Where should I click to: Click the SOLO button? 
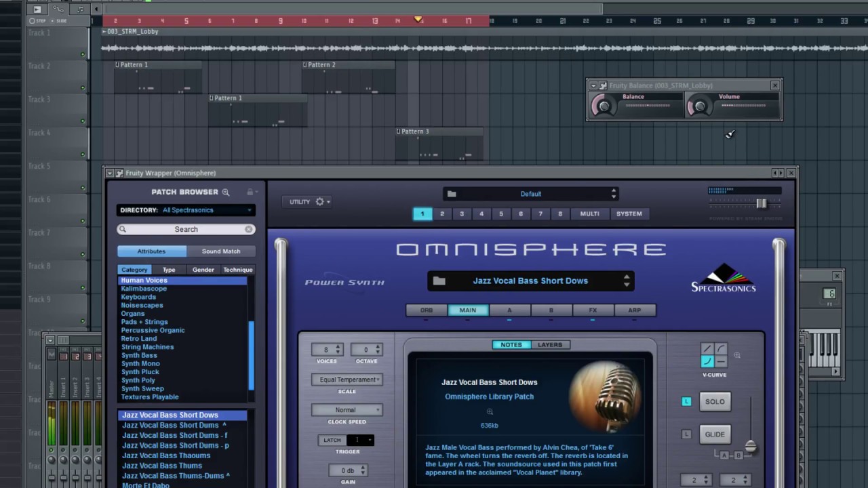[715, 402]
